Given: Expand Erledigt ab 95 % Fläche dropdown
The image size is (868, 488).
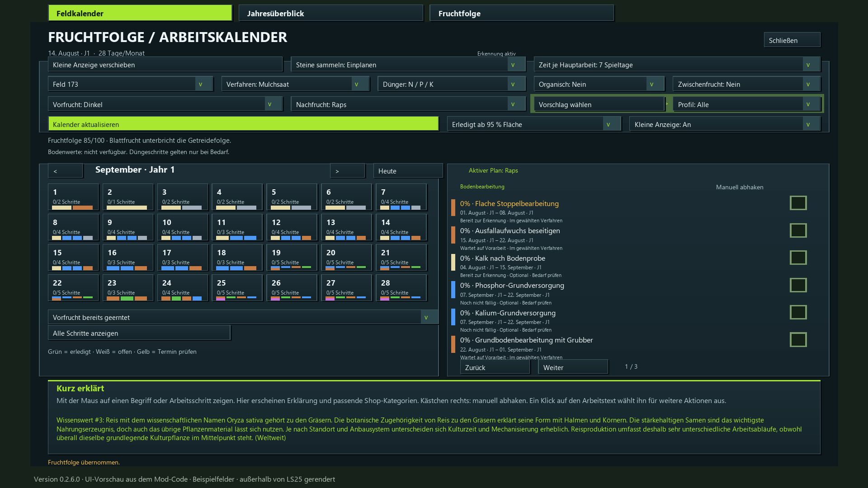Looking at the screenshot, I should (x=534, y=124).
